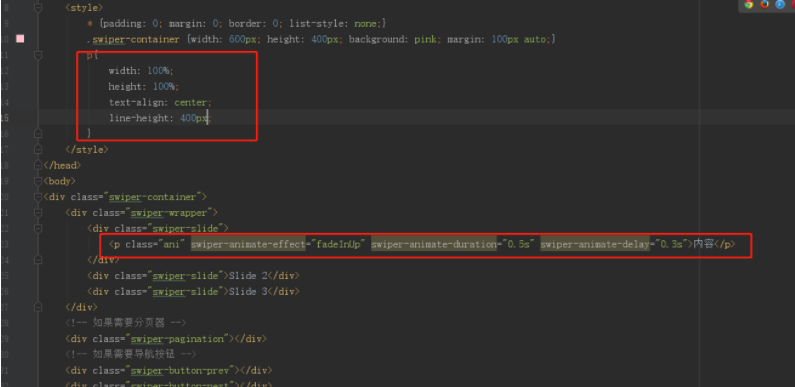Click the swiper-animate-delay attribute
Viewport: 795px width, 387px height.
pos(595,244)
